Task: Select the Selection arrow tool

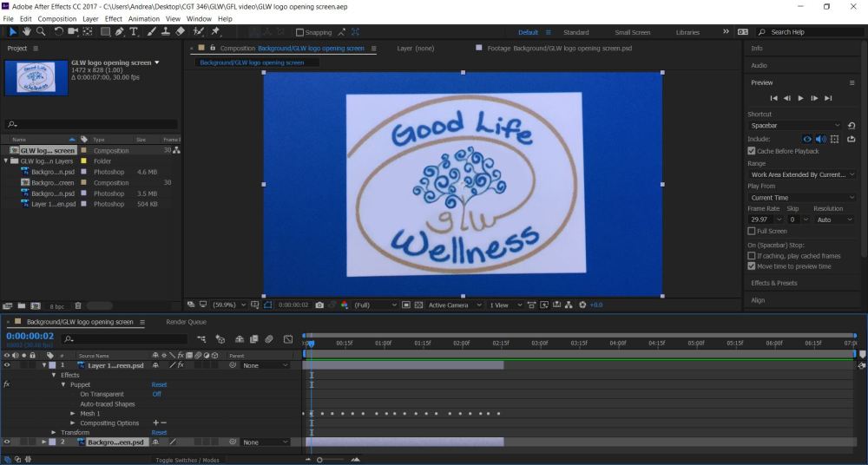Action: coord(13,31)
